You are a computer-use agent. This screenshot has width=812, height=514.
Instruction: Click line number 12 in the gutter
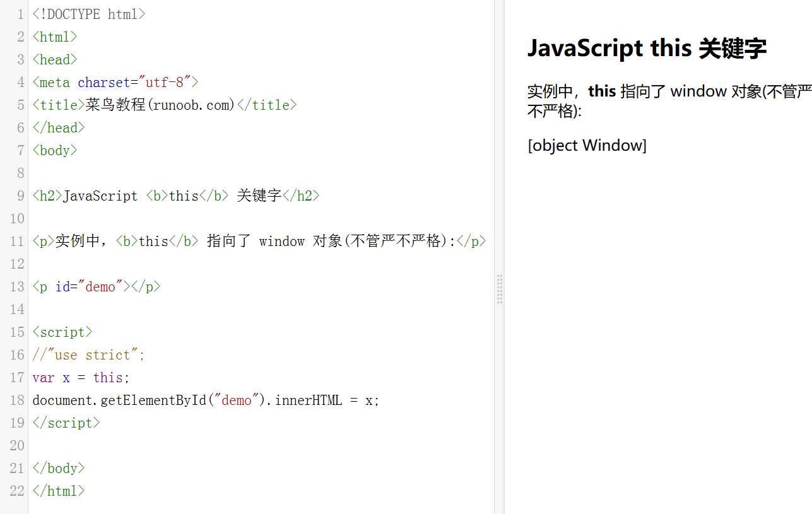pos(17,264)
